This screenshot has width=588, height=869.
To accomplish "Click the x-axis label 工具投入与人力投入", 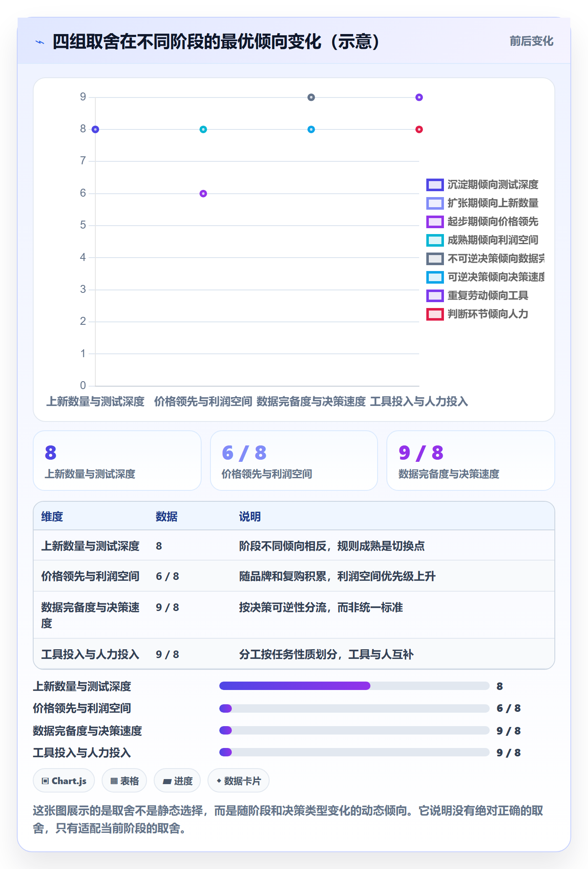I will click(x=419, y=402).
